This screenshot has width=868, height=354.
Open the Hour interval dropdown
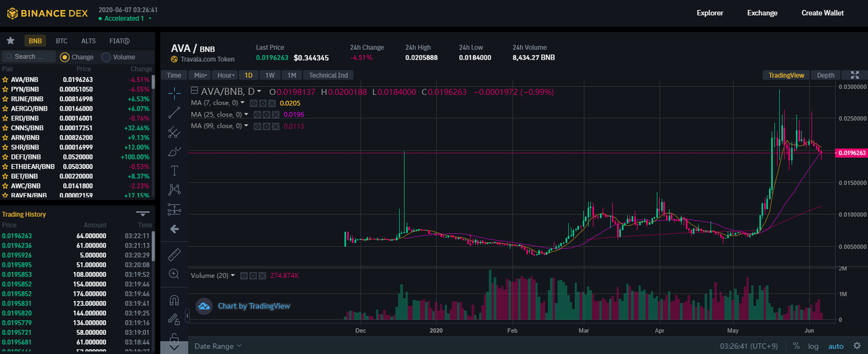click(226, 75)
